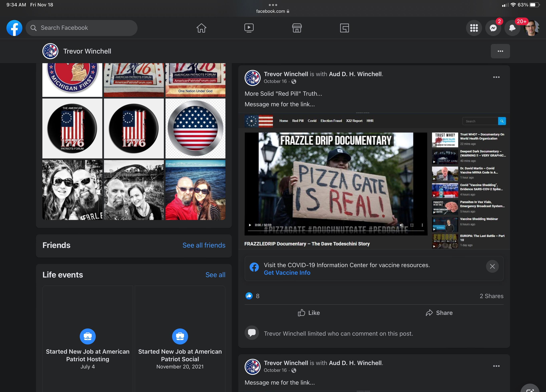Screen dimensions: 546x392
Task: Open the nine-dot menu grid
Action: coord(474,28)
